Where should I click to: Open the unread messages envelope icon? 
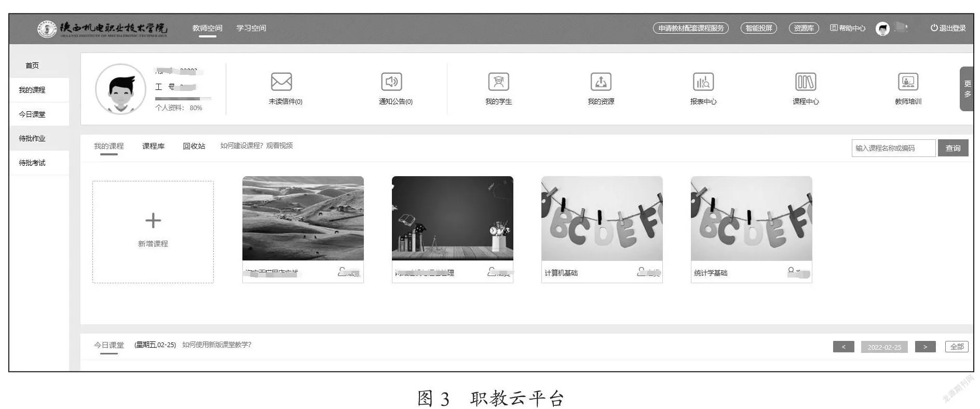281,82
